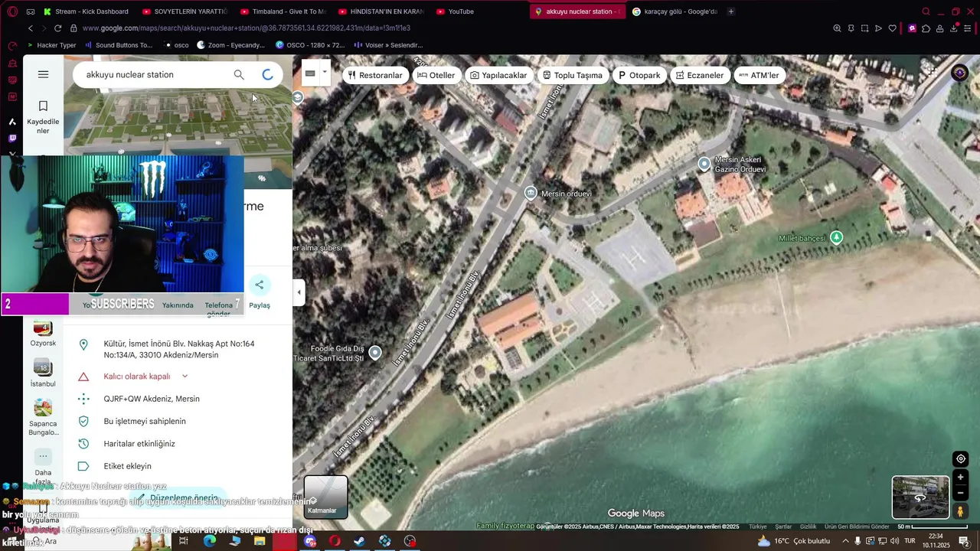
Task: Open File Explorer from the taskbar
Action: tap(260, 541)
